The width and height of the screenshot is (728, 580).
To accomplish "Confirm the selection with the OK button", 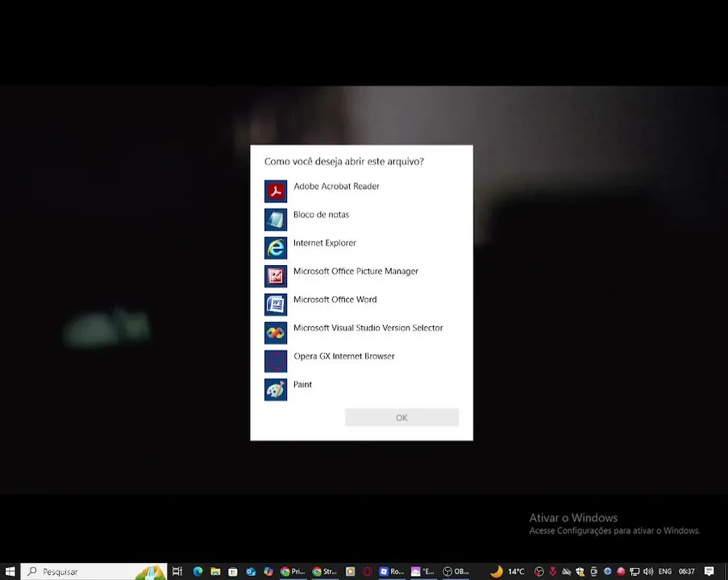I will [x=401, y=417].
